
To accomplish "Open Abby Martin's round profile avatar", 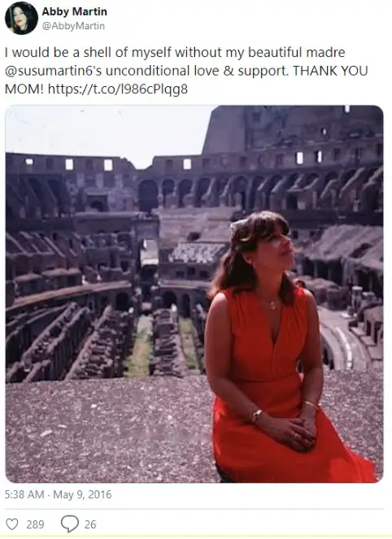I will coord(21,18).
